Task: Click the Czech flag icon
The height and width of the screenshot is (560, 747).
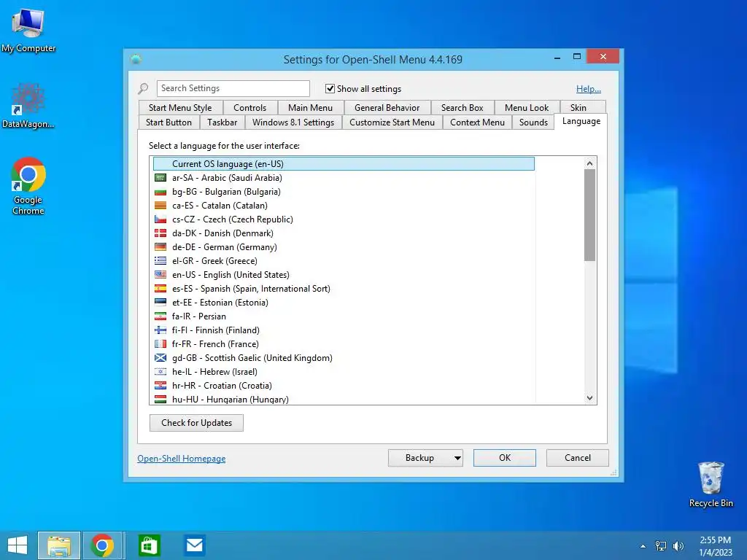Action: coord(160,219)
